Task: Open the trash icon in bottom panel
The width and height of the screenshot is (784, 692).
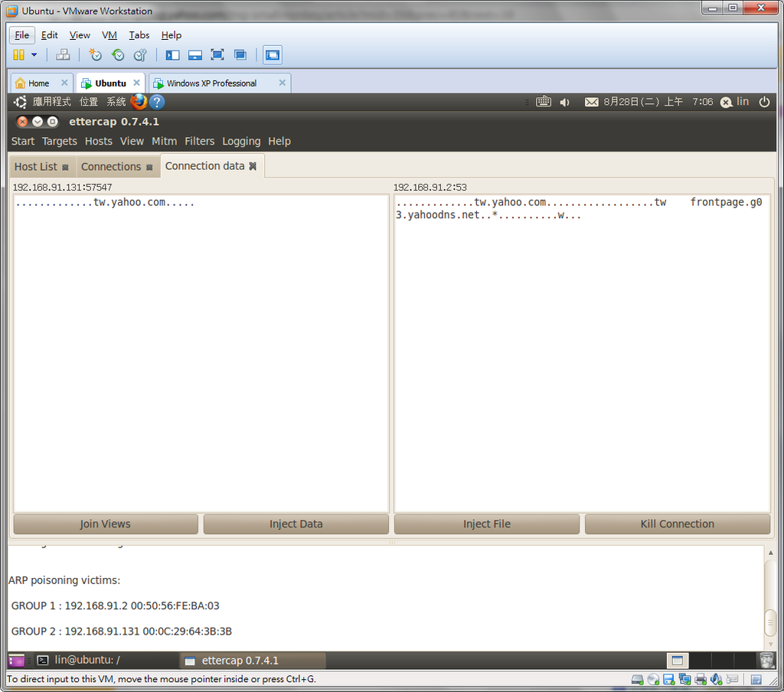Action: [x=766, y=660]
